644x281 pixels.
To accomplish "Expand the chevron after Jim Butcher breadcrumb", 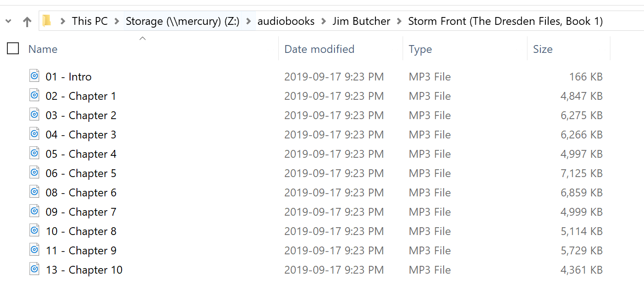I will (x=399, y=21).
